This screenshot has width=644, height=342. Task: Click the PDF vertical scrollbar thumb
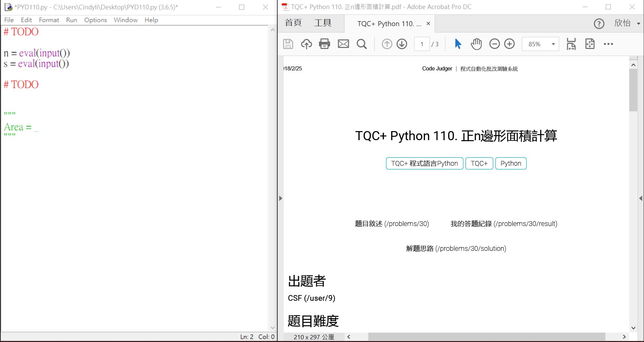click(x=633, y=90)
